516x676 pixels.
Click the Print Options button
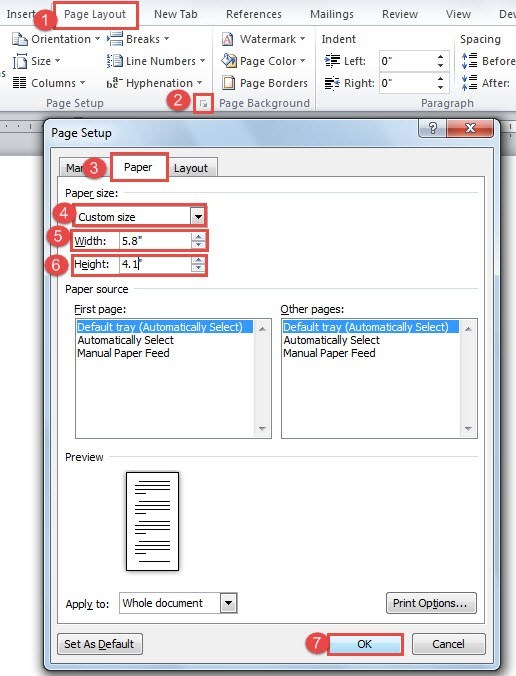pos(431,603)
